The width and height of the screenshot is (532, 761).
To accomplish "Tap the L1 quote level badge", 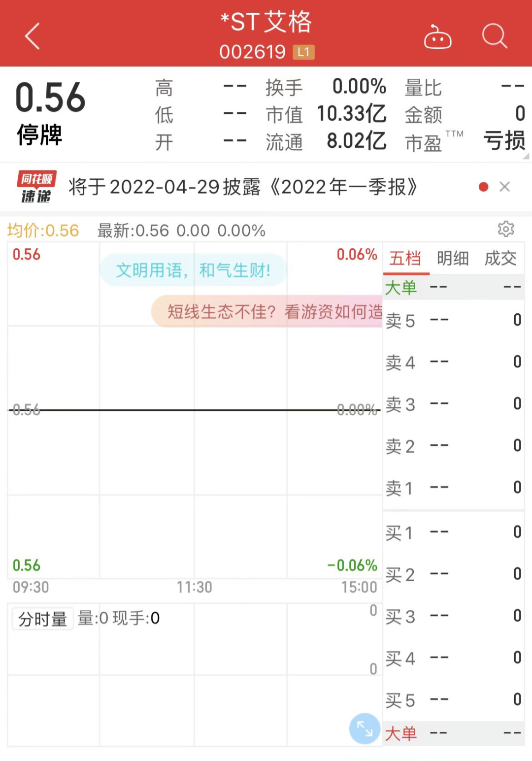I will point(303,52).
